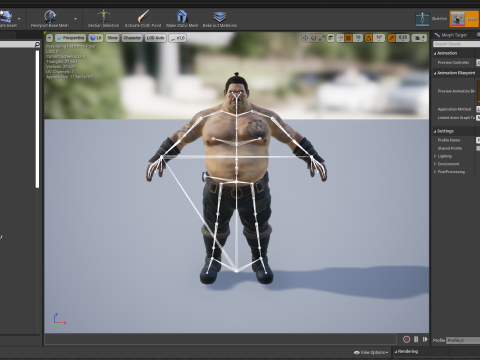This screenshot has height=360, width=480.
Task: Click the Triangles count overlay text
Action: click(x=62, y=62)
